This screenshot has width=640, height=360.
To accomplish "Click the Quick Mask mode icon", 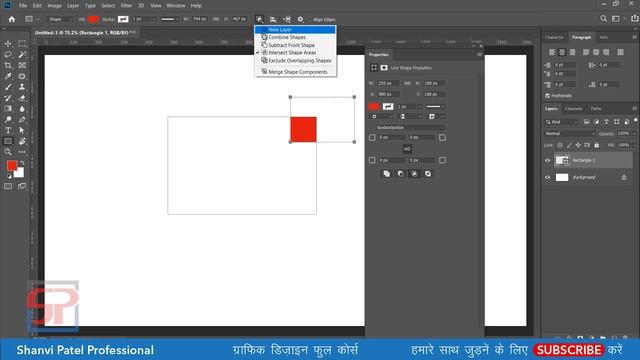I will (x=8, y=186).
